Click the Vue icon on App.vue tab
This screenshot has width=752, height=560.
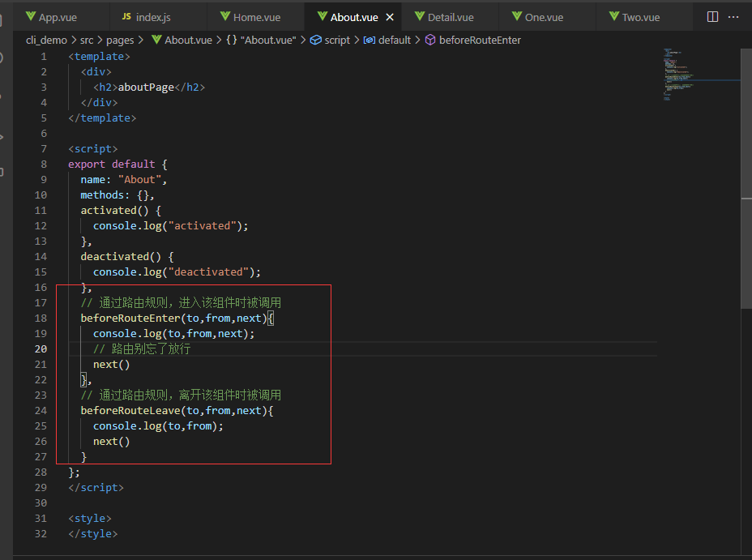[x=31, y=17]
